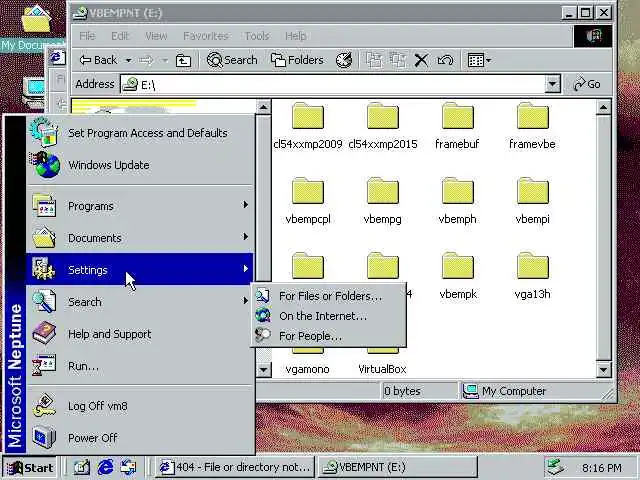Open Help and Support
Image resolution: width=640 pixels, height=480 pixels.
coord(140,334)
